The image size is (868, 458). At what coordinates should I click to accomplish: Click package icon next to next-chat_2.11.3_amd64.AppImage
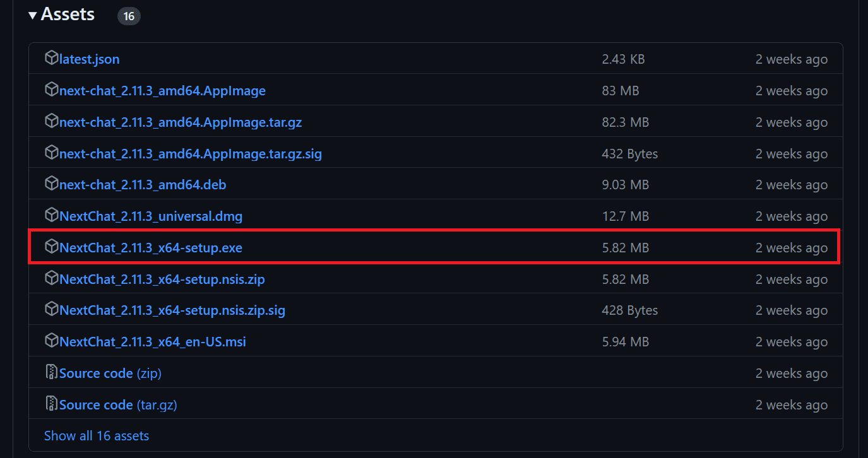pos(51,90)
